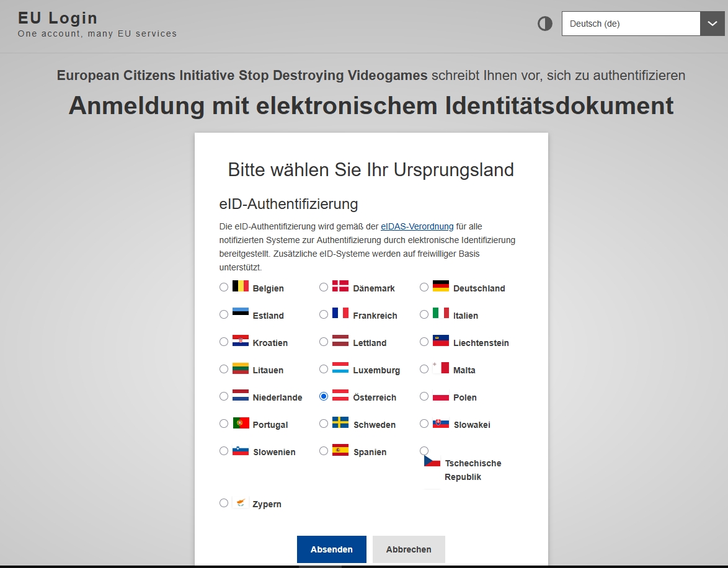This screenshot has width=728, height=568.
Task: Click the Portugal flag icon
Action: pyautogui.click(x=241, y=422)
